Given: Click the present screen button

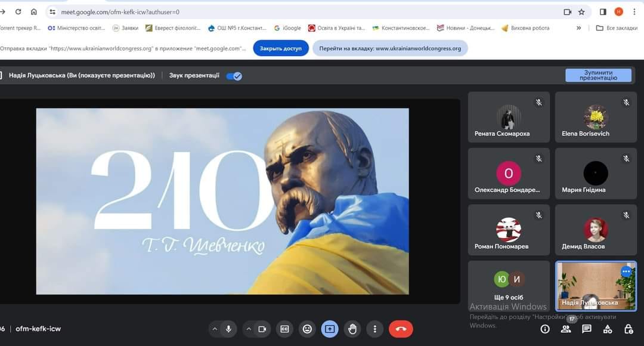Looking at the screenshot, I should (x=330, y=329).
